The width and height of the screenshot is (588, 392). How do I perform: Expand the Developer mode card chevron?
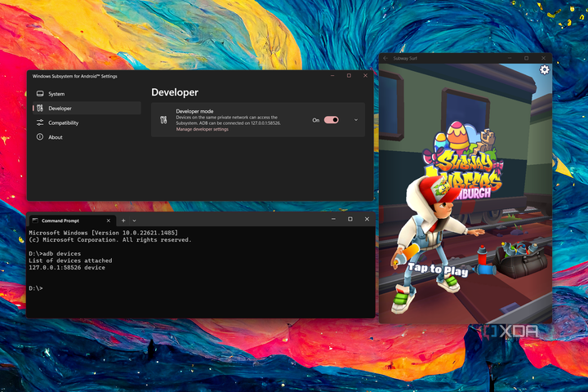point(356,120)
